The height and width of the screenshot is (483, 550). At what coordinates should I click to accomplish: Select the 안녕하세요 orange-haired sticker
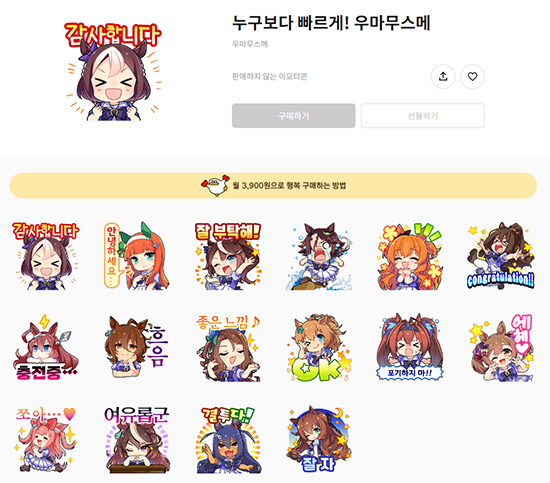tap(137, 256)
